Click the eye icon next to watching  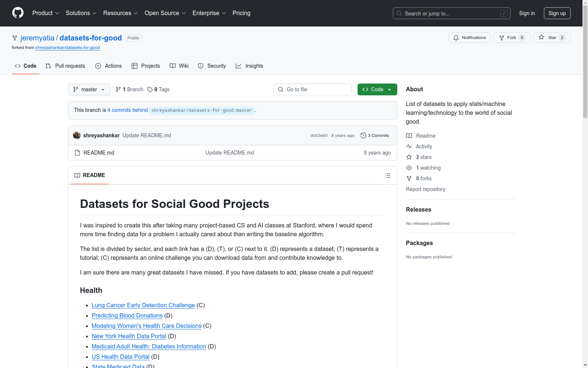coord(409,168)
